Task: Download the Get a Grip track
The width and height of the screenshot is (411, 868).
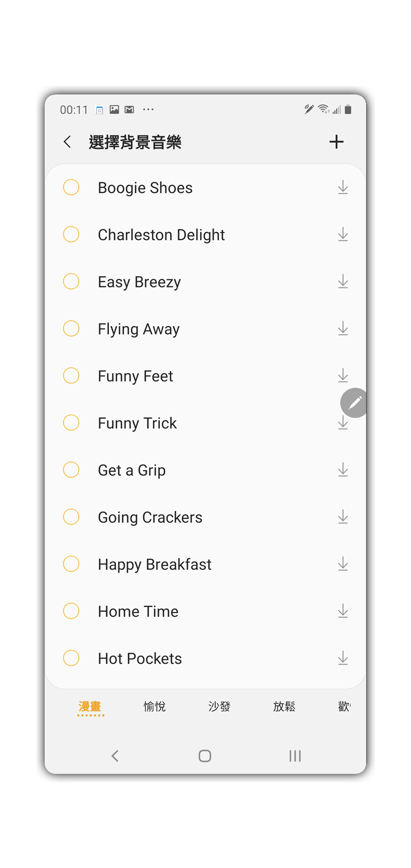Action: click(x=343, y=470)
